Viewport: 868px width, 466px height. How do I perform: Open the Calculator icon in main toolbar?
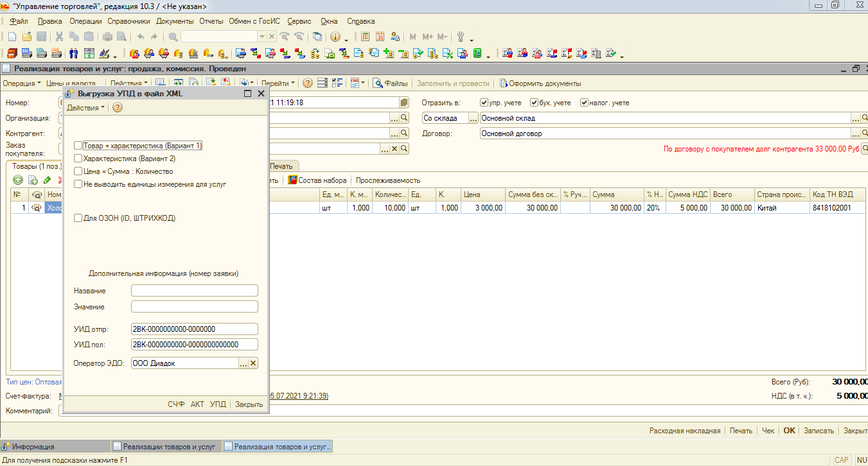tap(366, 37)
